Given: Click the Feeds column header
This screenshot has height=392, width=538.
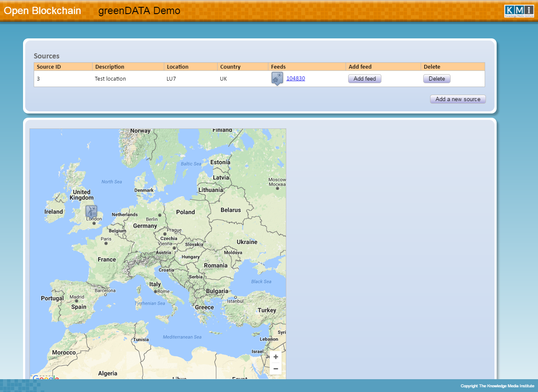Looking at the screenshot, I should click(278, 67).
